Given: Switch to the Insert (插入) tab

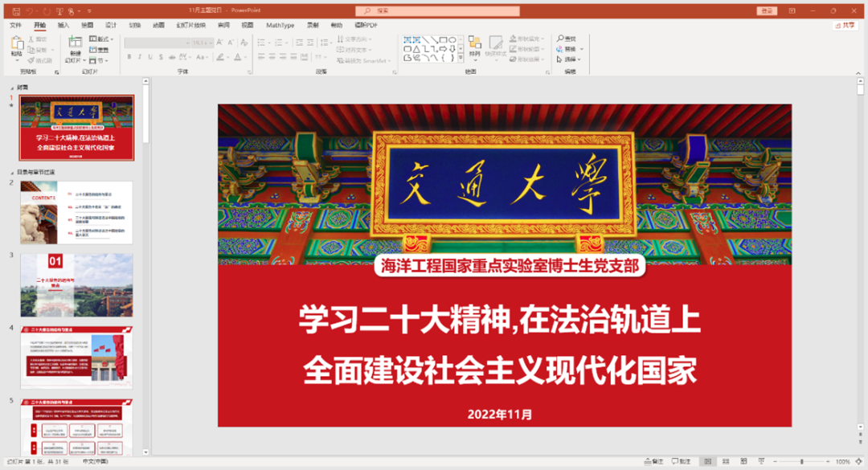Looking at the screenshot, I should (63, 25).
